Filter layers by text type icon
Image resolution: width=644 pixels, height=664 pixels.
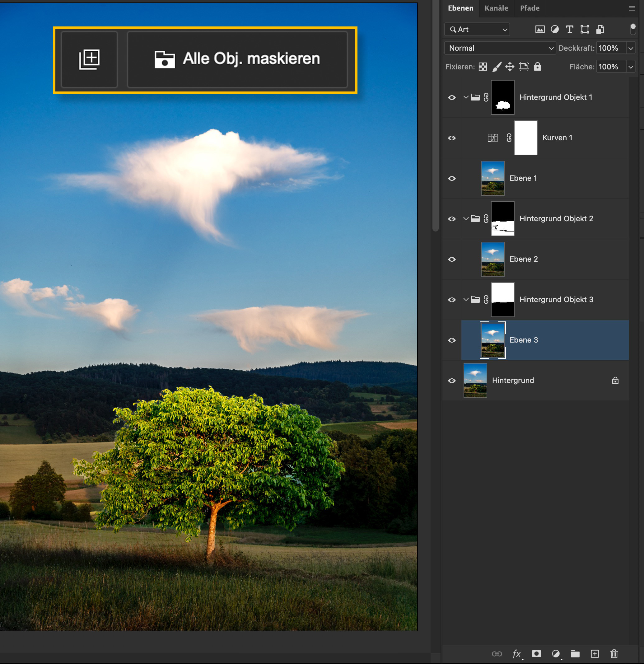point(569,30)
